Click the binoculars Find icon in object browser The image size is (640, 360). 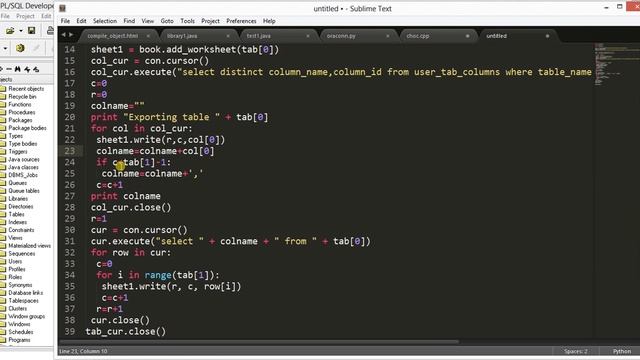click(x=18, y=69)
